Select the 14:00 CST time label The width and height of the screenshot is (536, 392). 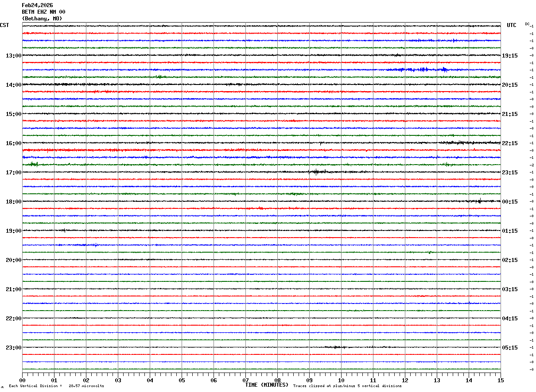[14, 85]
